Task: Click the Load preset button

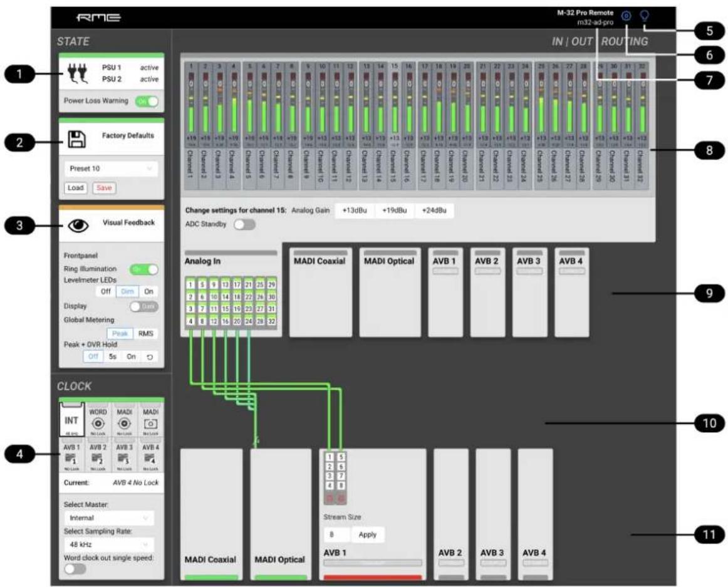Action: point(76,188)
